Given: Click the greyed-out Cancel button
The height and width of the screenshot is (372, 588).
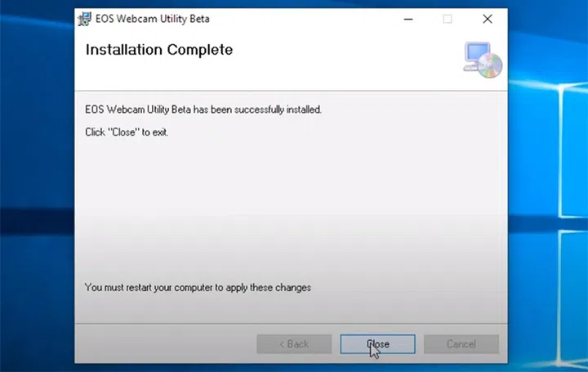Looking at the screenshot, I should pos(461,344).
